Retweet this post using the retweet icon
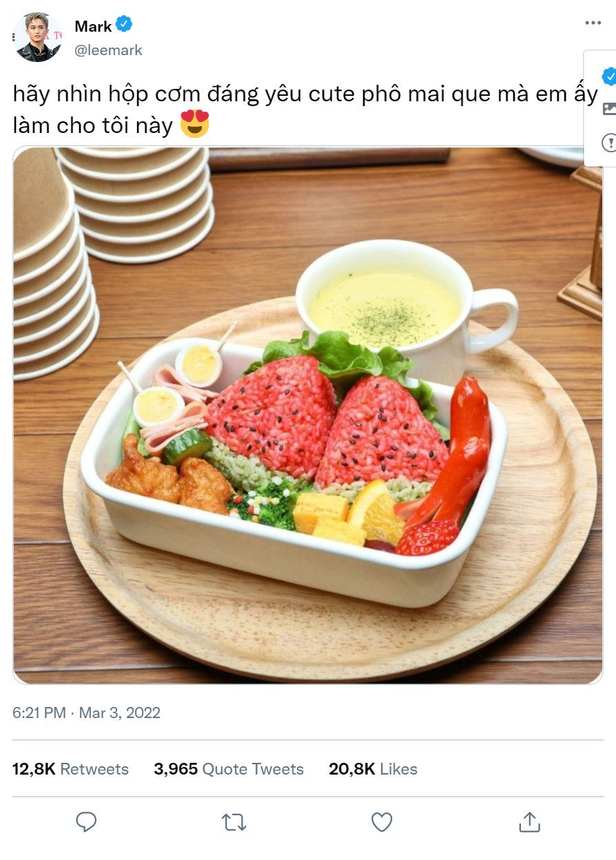The image size is (616, 860). click(234, 821)
